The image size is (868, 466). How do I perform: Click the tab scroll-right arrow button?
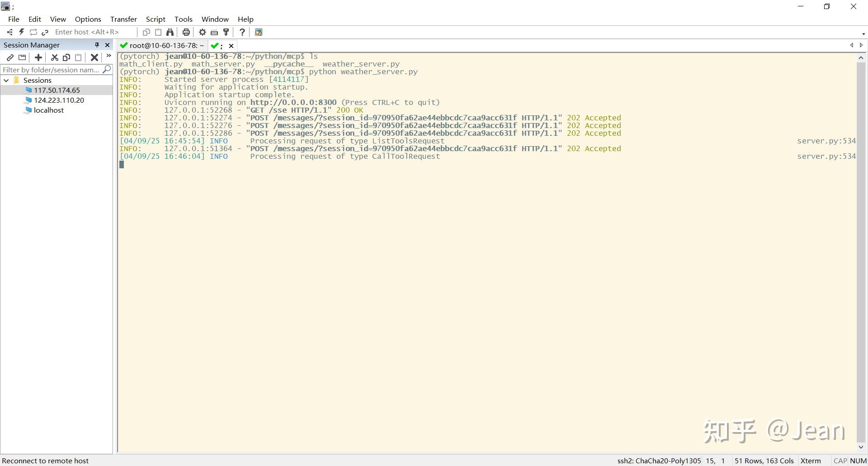[x=861, y=45]
